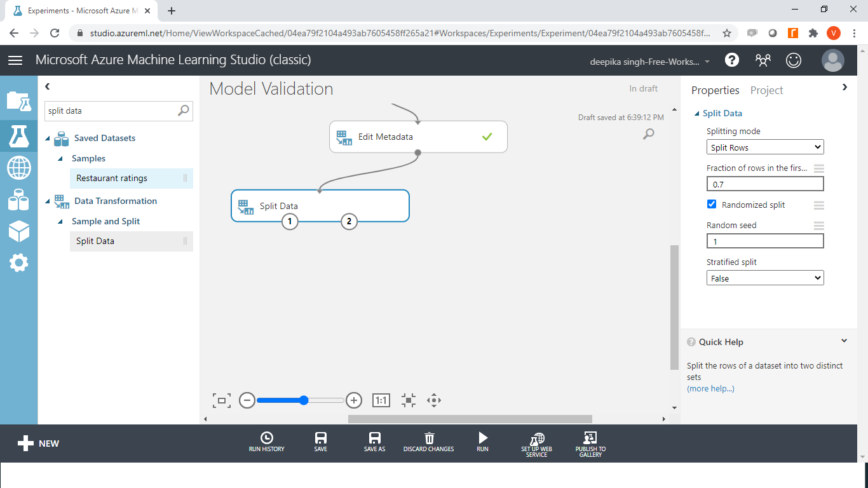Screen dimensions: 868x488
Task: Click the Random seed input field
Action: coord(765,241)
